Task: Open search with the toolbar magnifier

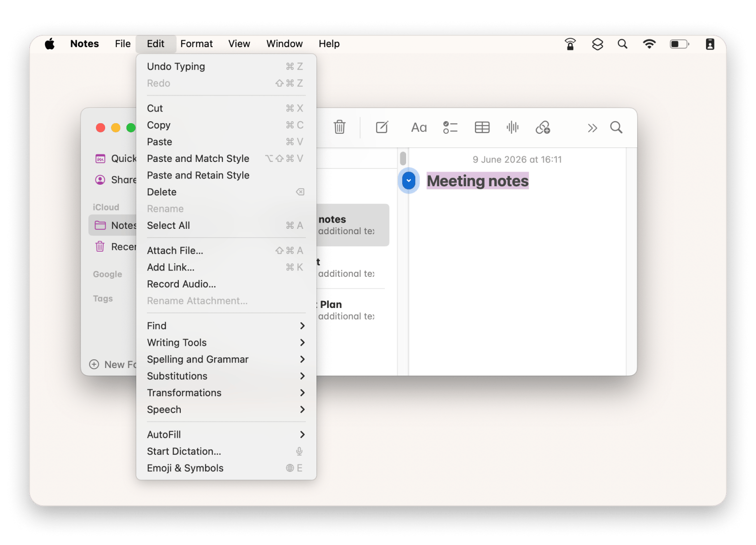Action: [616, 128]
